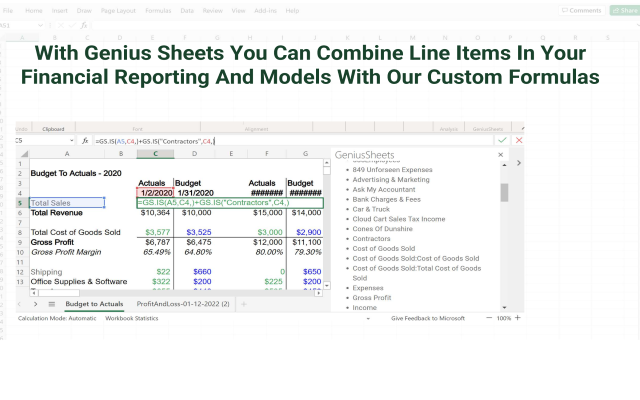Open Workbook Statistics in the status bar
Image resolution: width=640 pixels, height=400 pixels.
(132, 318)
